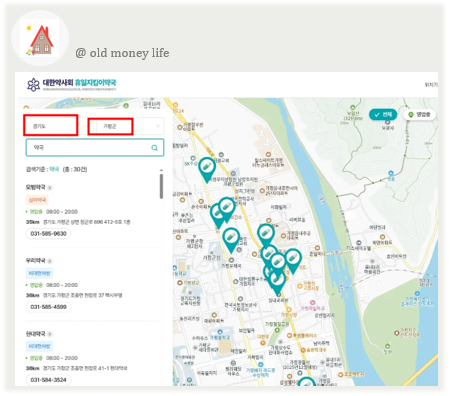
Task: Click the address line containing 696 412-5호 1층
Action: [x=78, y=222]
